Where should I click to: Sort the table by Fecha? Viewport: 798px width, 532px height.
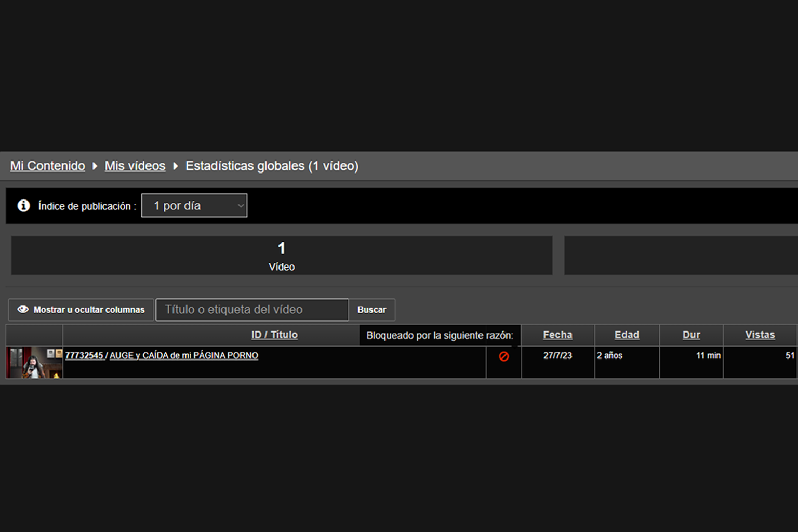click(x=557, y=335)
